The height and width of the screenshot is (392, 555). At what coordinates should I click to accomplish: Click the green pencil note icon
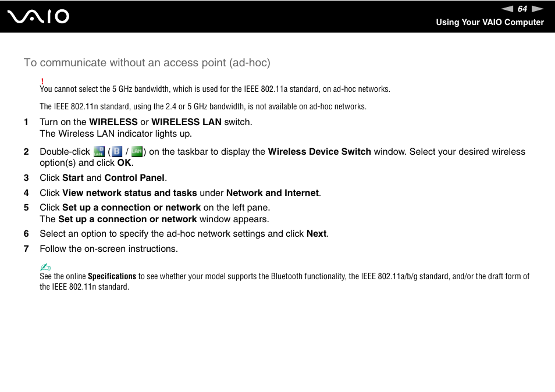point(45,267)
